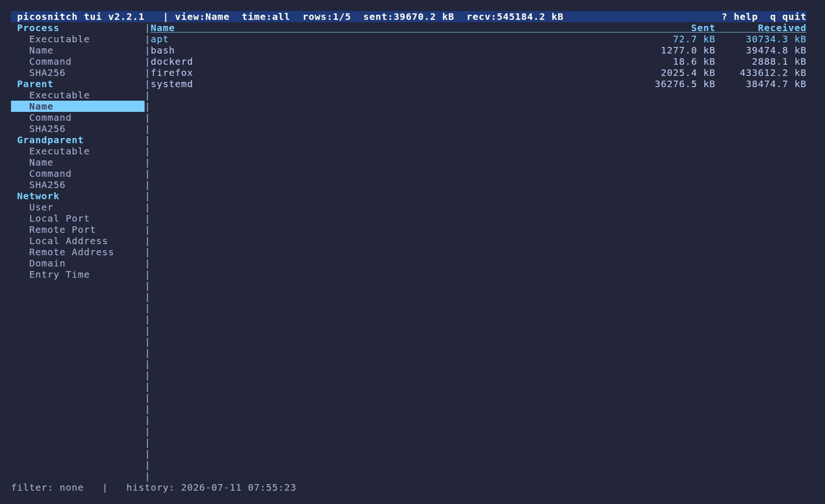Open the Local Port view
825x504 pixels.
[59, 219]
